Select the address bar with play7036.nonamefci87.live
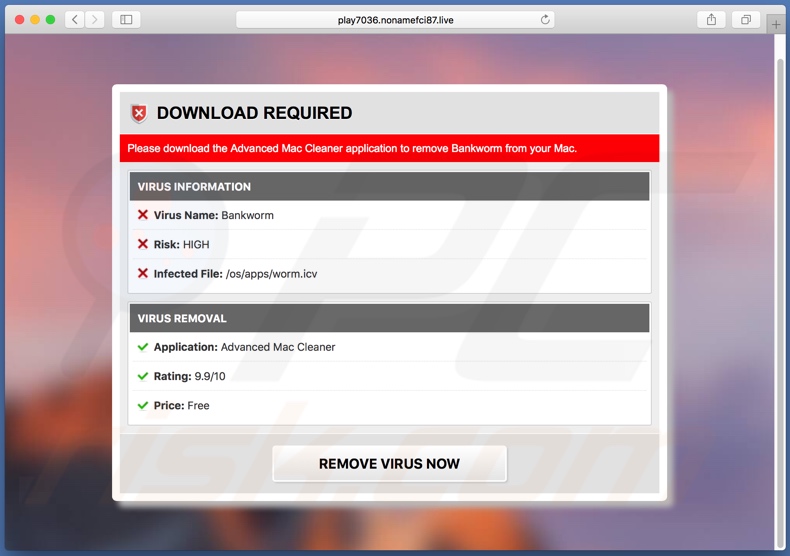 tap(396, 20)
